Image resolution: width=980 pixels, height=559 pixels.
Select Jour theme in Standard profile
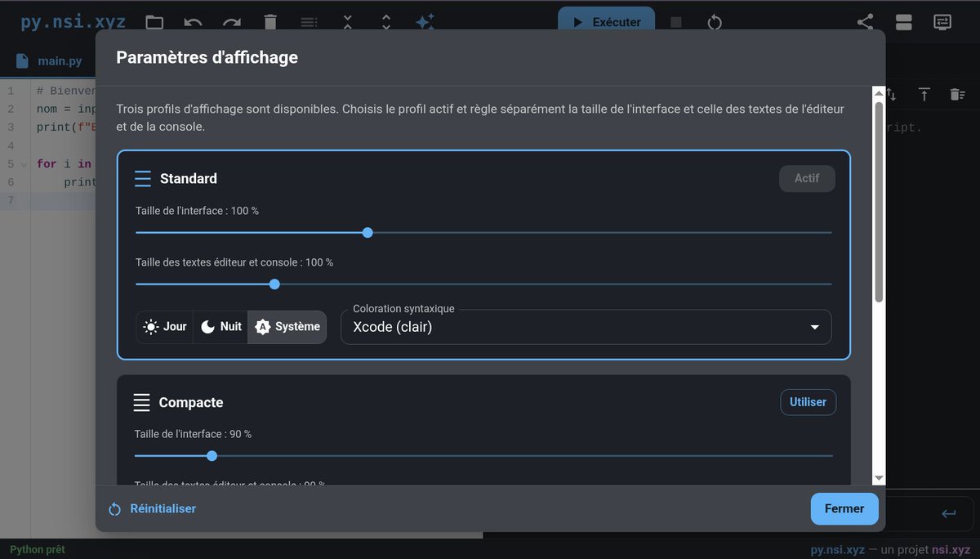point(165,327)
